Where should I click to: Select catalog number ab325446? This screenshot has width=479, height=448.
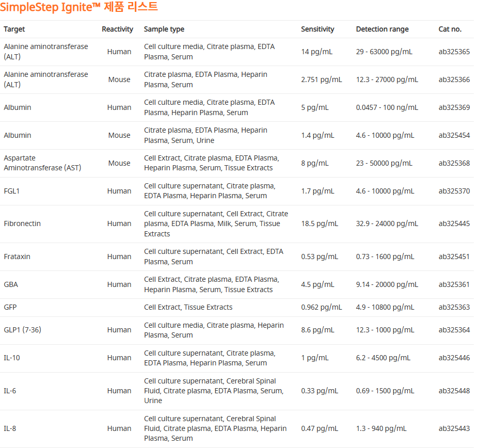pos(454,358)
